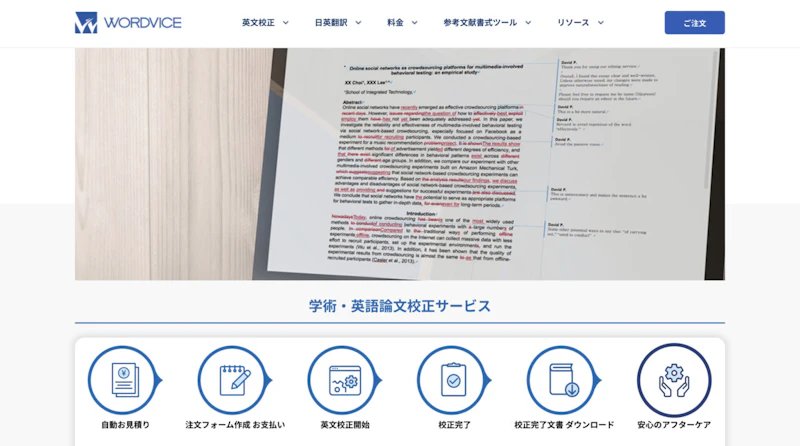Click the Wordvice logo icon

86,22
